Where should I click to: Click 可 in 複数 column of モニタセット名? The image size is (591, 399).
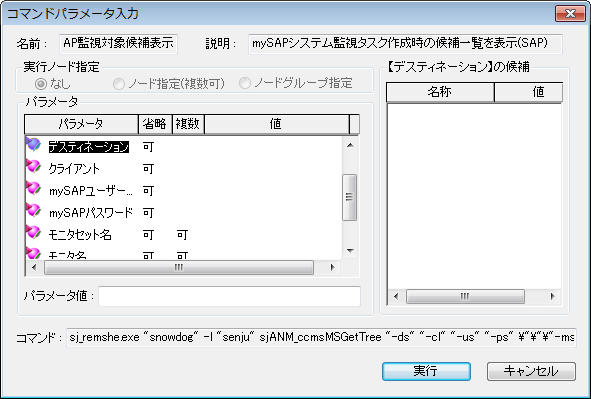182,235
